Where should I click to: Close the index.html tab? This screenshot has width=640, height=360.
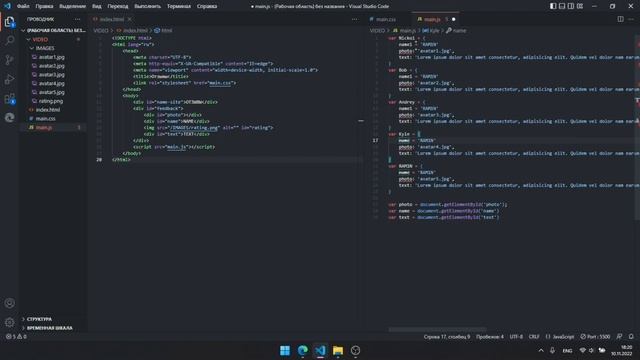129,19
